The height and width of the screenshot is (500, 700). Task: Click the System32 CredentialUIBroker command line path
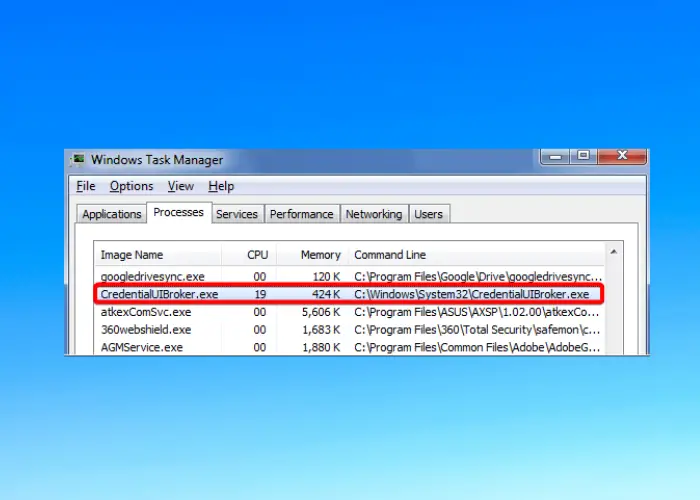click(x=471, y=294)
